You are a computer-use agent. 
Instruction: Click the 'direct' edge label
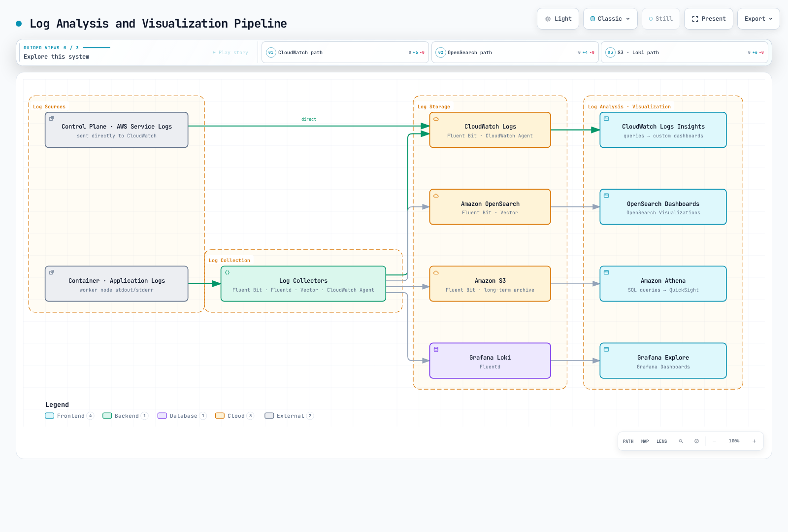[x=309, y=119]
